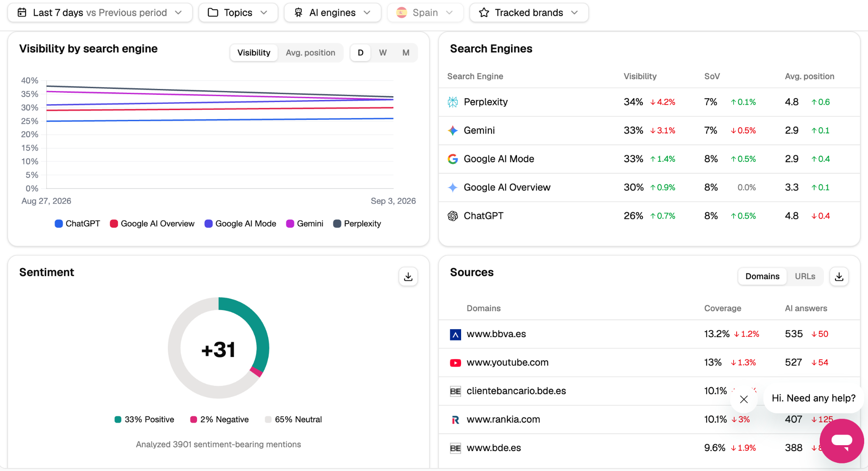This screenshot has height=471, width=868.
Task: Click the '33% Positive' sentiment legend label
Action: (145, 419)
